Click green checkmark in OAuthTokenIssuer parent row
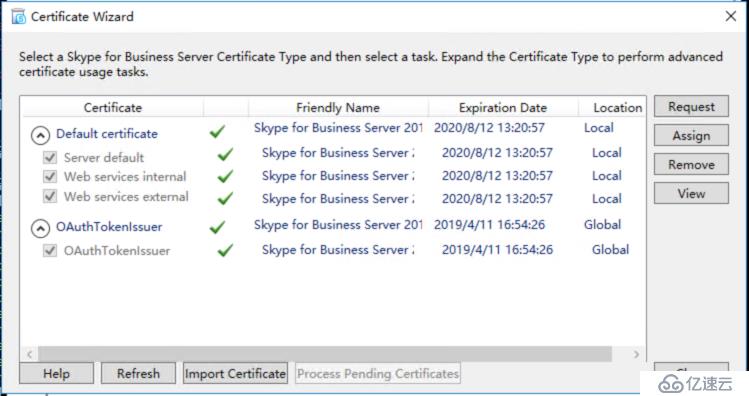 [217, 227]
